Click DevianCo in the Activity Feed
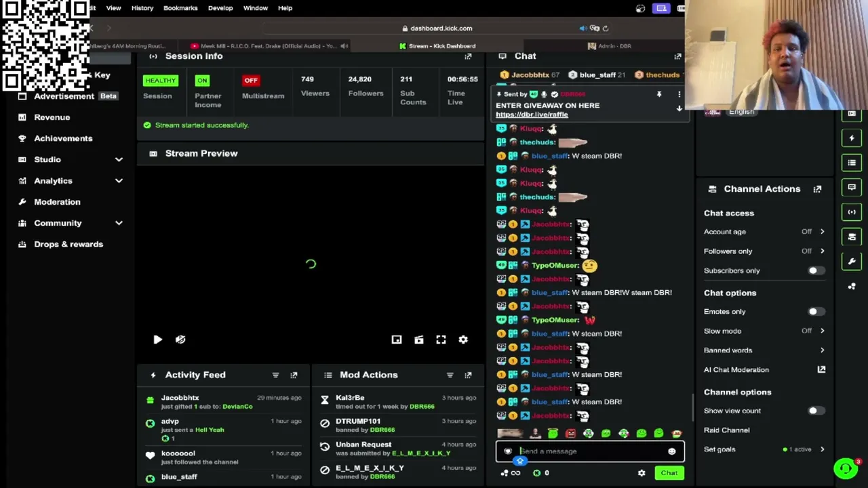The width and height of the screenshot is (868, 488). [237, 407]
